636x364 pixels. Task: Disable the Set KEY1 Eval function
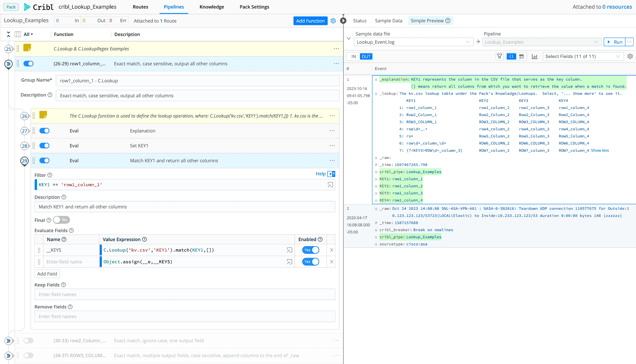(x=44, y=146)
